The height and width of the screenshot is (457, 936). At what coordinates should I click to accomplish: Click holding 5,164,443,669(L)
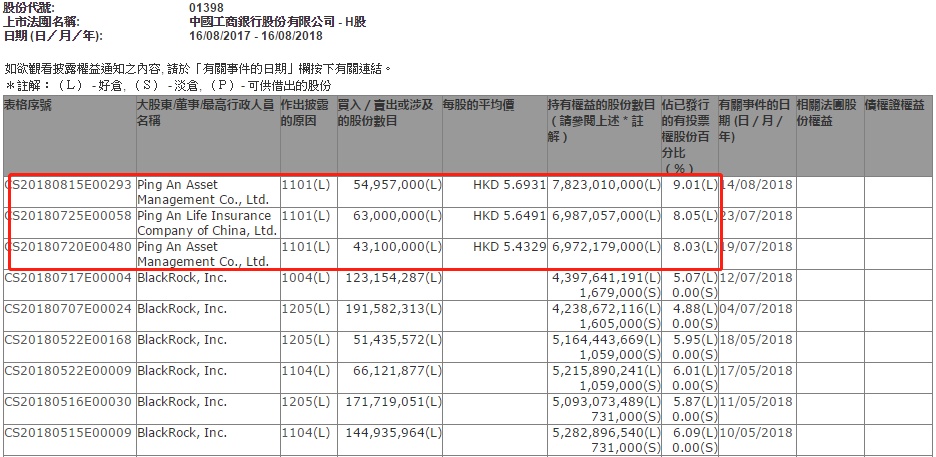[605, 339]
